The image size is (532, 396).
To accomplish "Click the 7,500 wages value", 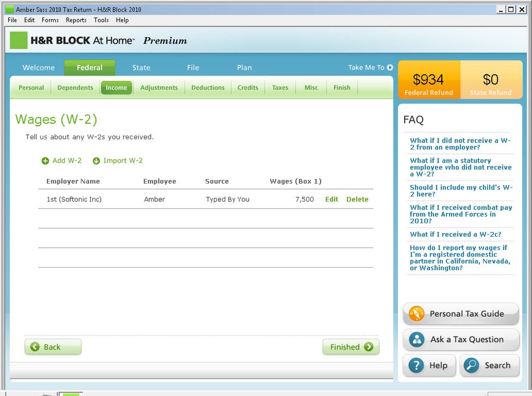I will (305, 199).
